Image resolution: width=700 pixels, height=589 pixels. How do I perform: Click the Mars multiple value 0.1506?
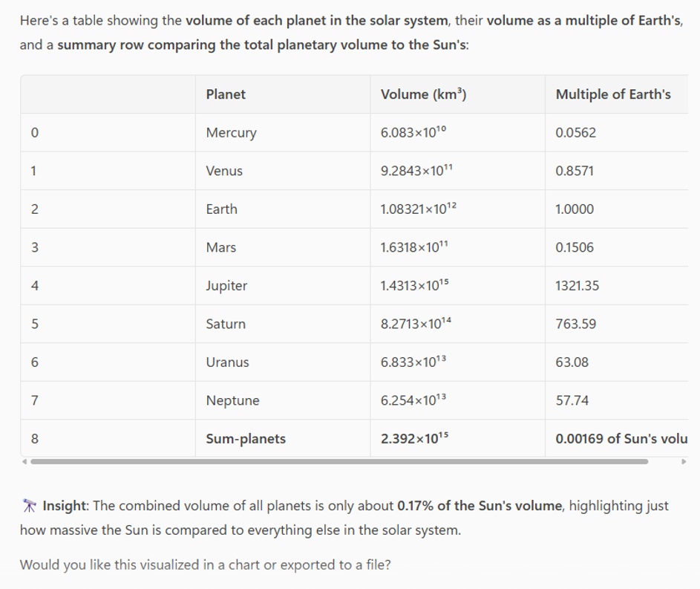point(575,247)
